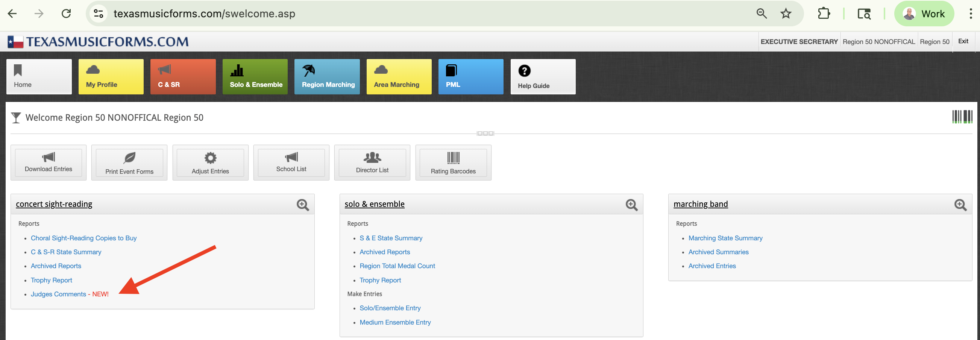Open Choral Sight-Reading Copies to Buy
The width and height of the screenshot is (980, 340).
click(x=84, y=238)
